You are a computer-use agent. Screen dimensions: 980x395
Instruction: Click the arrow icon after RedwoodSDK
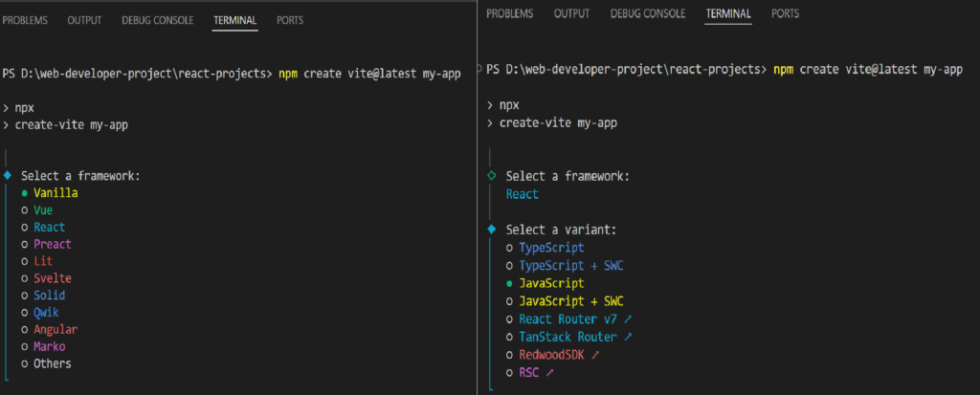595,355
